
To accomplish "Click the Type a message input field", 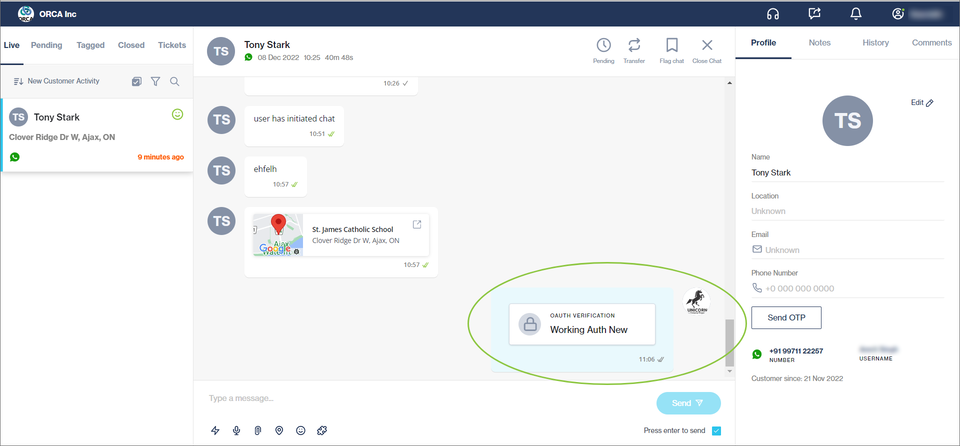I will point(420,398).
